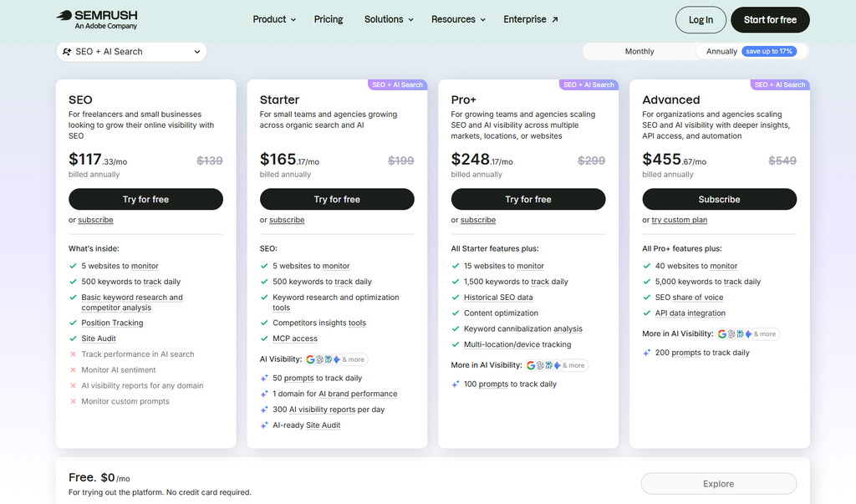Image resolution: width=856 pixels, height=504 pixels.
Task: Click the $139 crossed-out SEO price
Action: 210,160
